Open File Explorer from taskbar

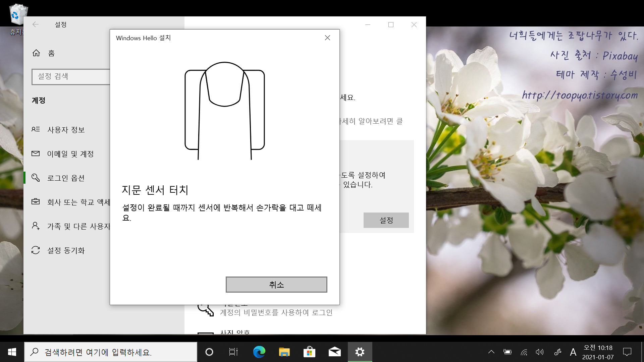(x=284, y=352)
